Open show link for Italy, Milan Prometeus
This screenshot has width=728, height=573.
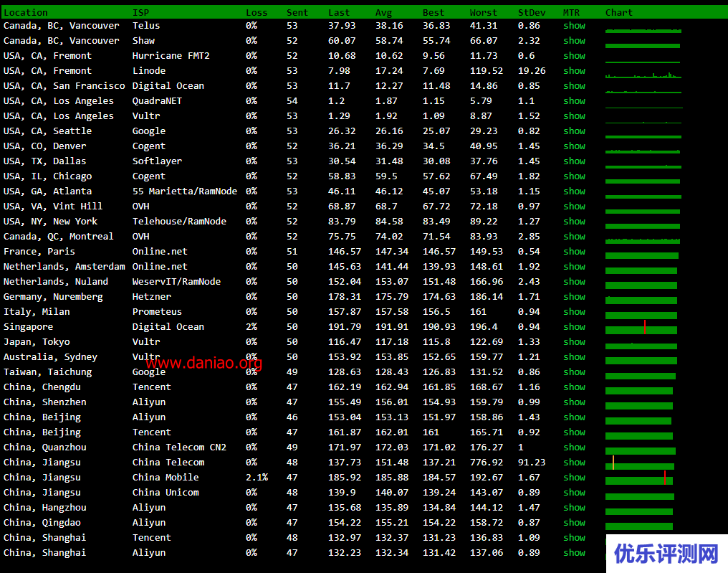tap(575, 312)
